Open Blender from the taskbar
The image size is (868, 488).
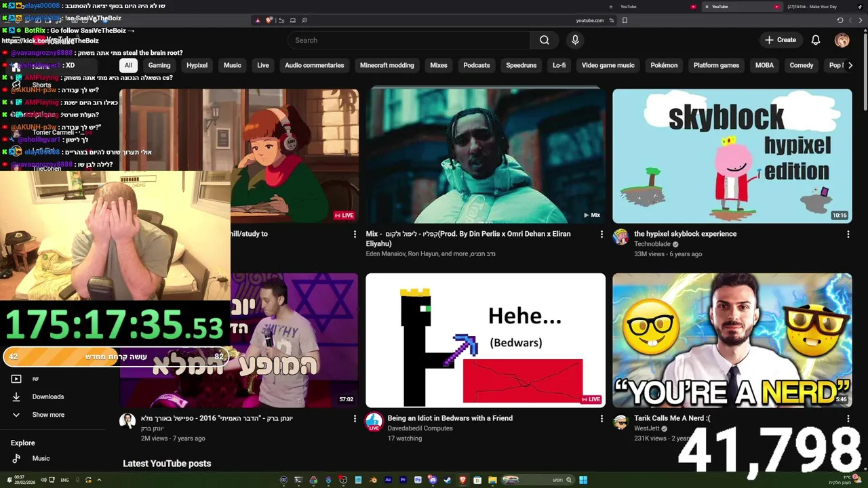pos(373,481)
